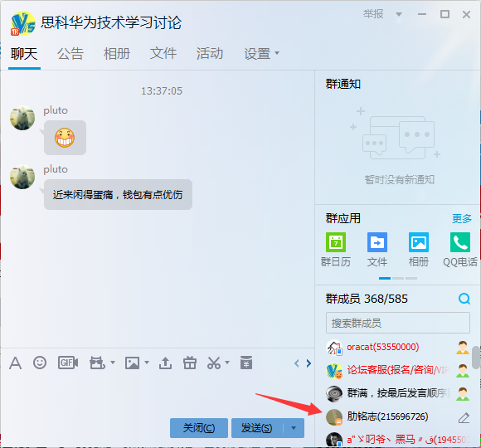The image size is (481, 448).
Task: Click the member list scrollbar
Action: pos(476,358)
